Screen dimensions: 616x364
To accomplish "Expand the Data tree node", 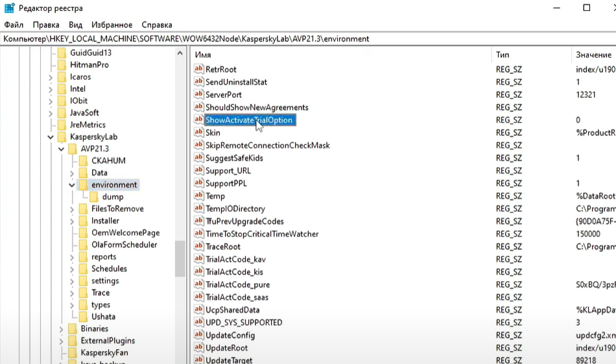I will pos(72,173).
